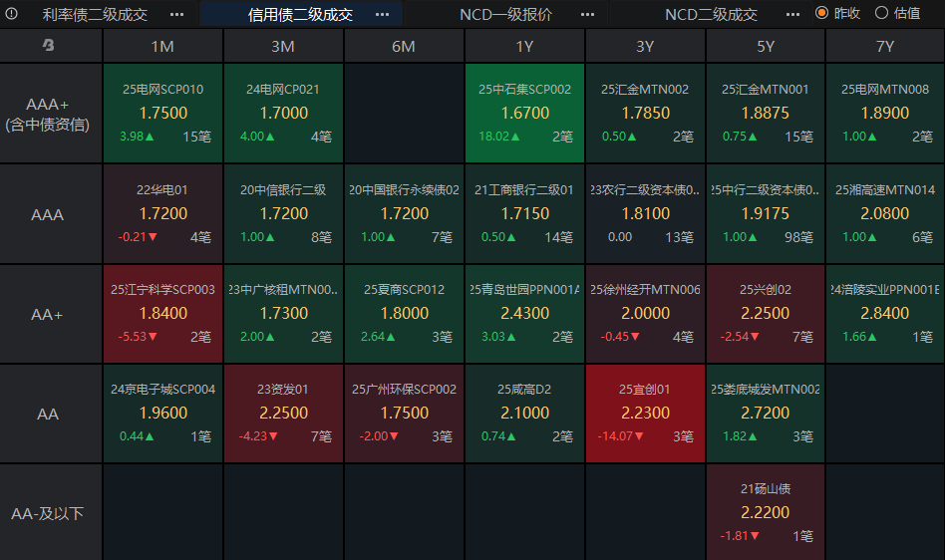Open the 25广州环保SCP002 cell
Viewport: 945px width, 560px height.
[x=404, y=414]
